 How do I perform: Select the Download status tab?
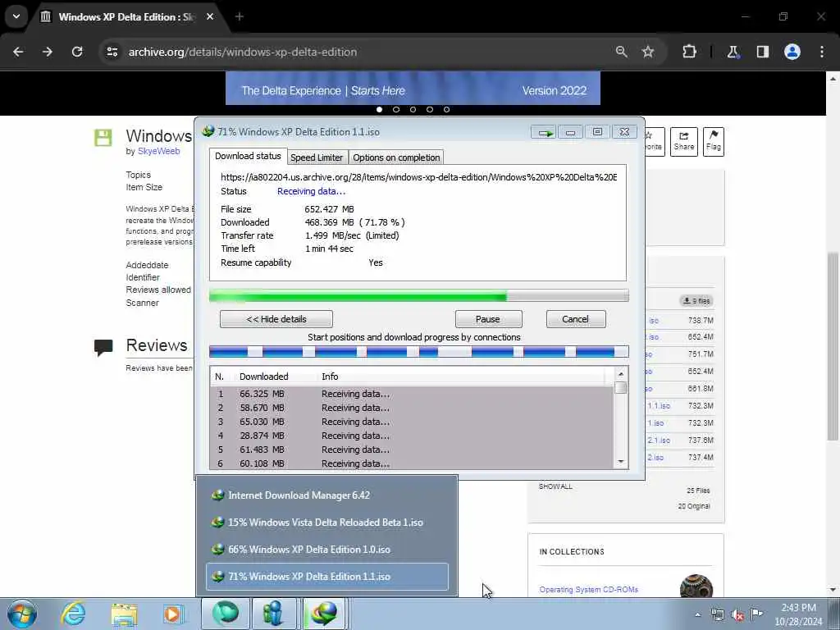pyautogui.click(x=248, y=156)
